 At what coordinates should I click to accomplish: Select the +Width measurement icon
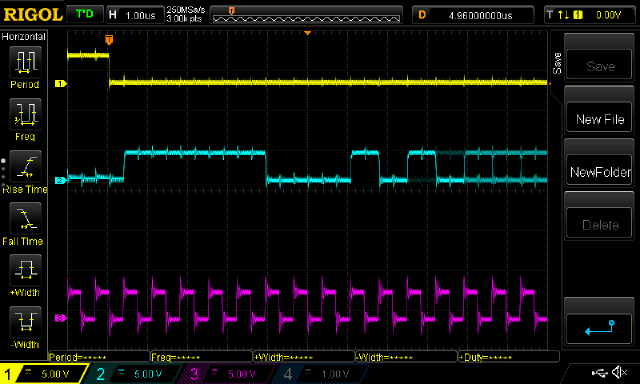coord(25,270)
